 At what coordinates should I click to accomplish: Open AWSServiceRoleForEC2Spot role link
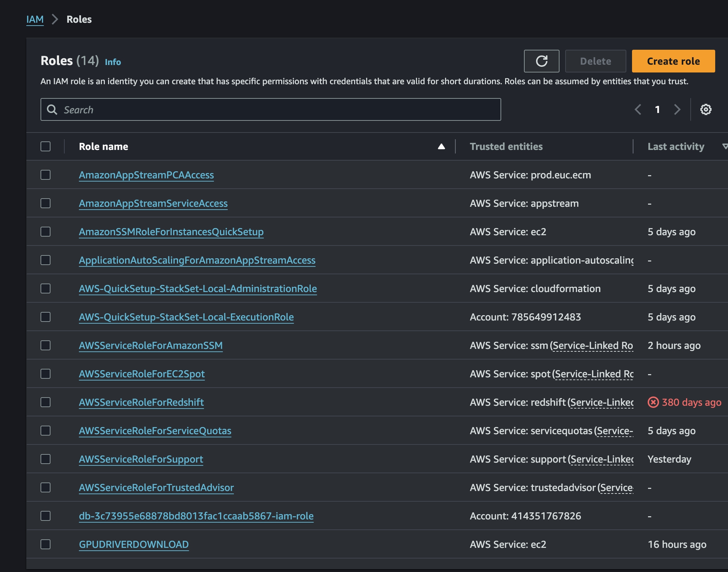142,374
